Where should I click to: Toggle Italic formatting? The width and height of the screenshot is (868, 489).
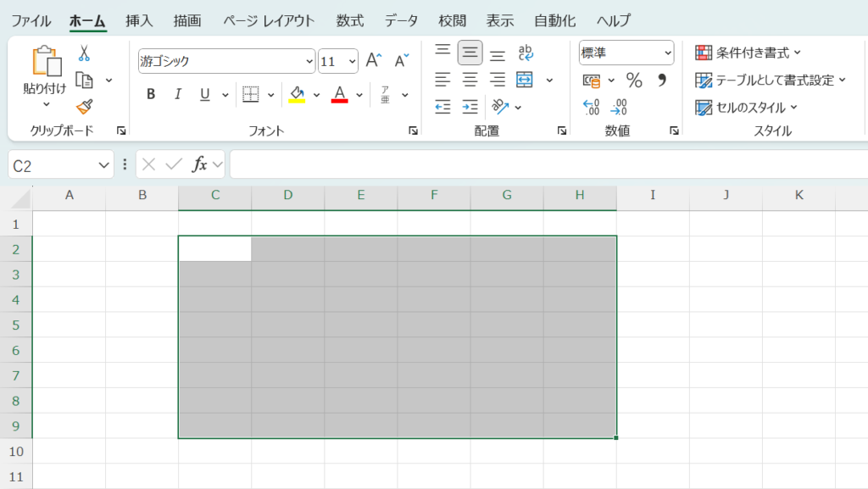pyautogui.click(x=177, y=94)
